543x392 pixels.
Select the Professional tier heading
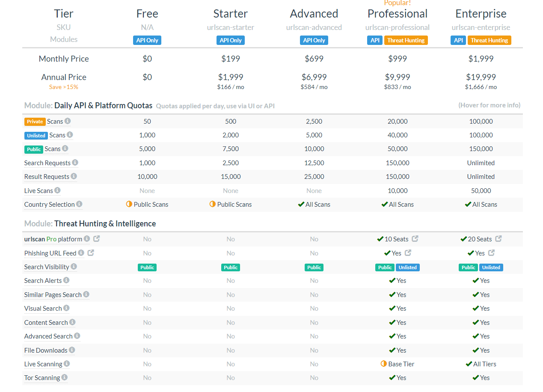[398, 14]
